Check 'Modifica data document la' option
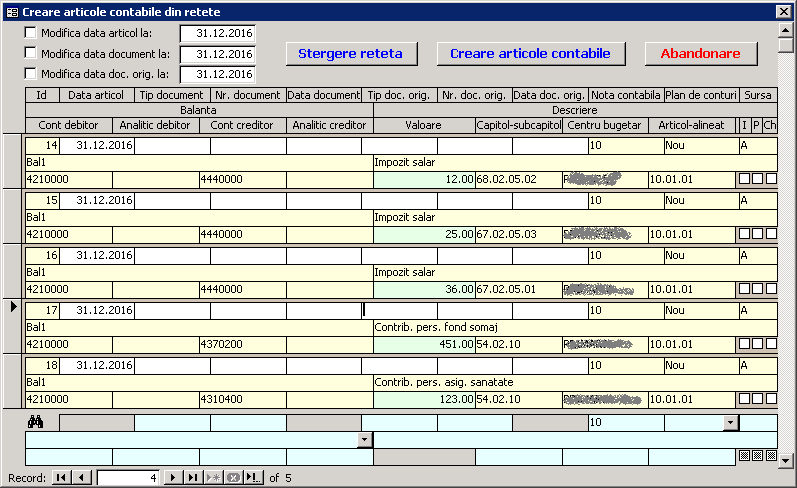The width and height of the screenshot is (797, 488). [31, 53]
